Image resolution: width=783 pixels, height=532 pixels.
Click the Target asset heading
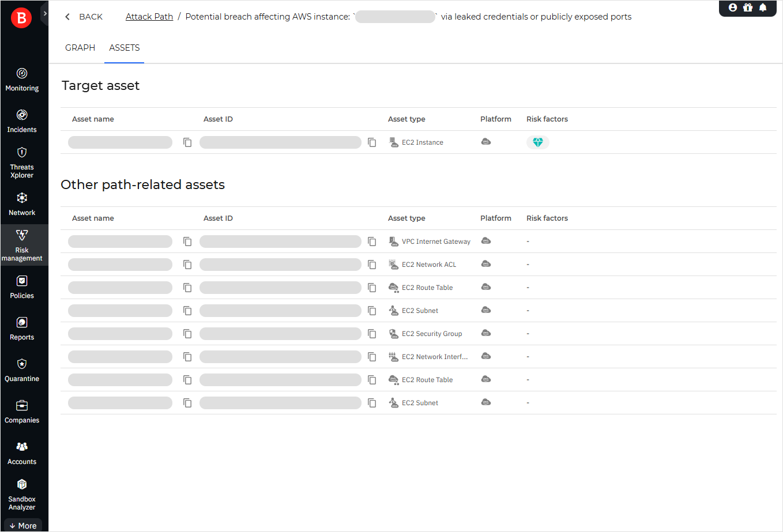point(101,85)
